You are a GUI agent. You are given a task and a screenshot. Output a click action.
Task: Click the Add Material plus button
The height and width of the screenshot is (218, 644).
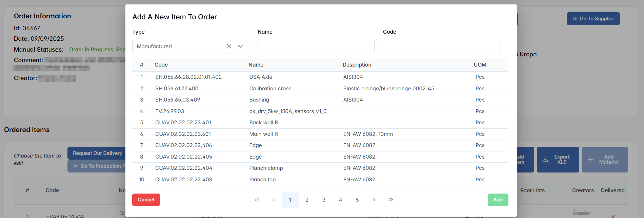tap(605, 160)
